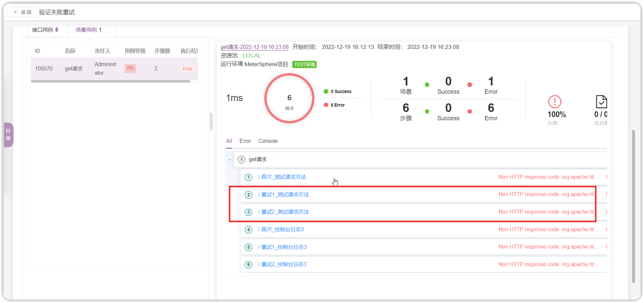The height and width of the screenshot is (303, 644).
Task: Click the LOCAL resource pool label
Action: (252, 56)
